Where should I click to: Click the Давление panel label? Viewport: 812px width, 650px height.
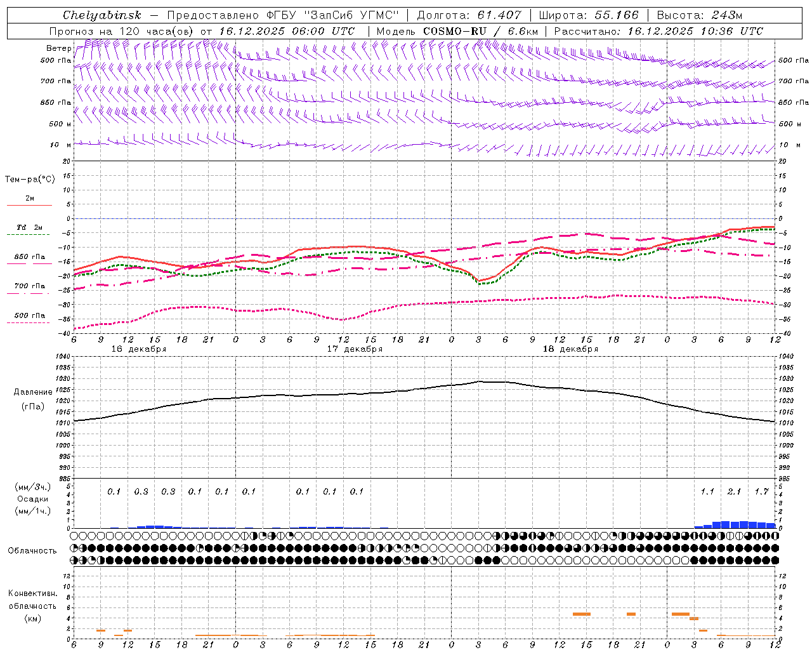33,392
